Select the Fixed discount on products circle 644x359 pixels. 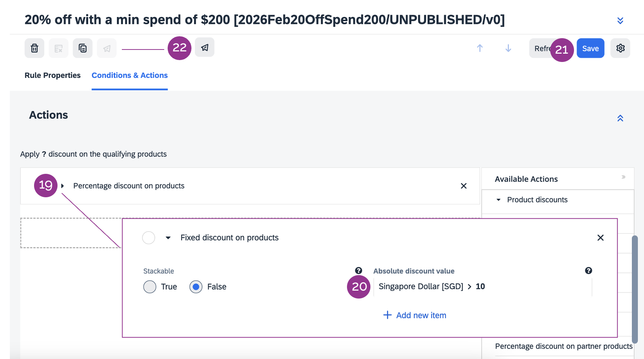tap(148, 238)
